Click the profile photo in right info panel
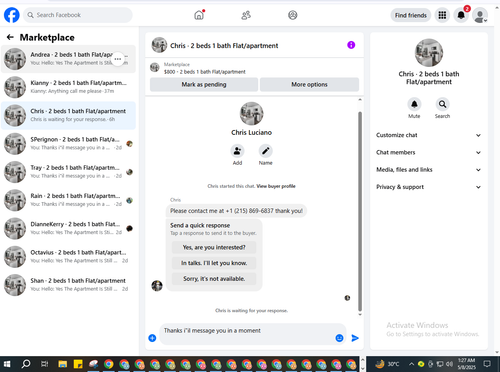Screen dimensions: 500x372 click(429, 53)
